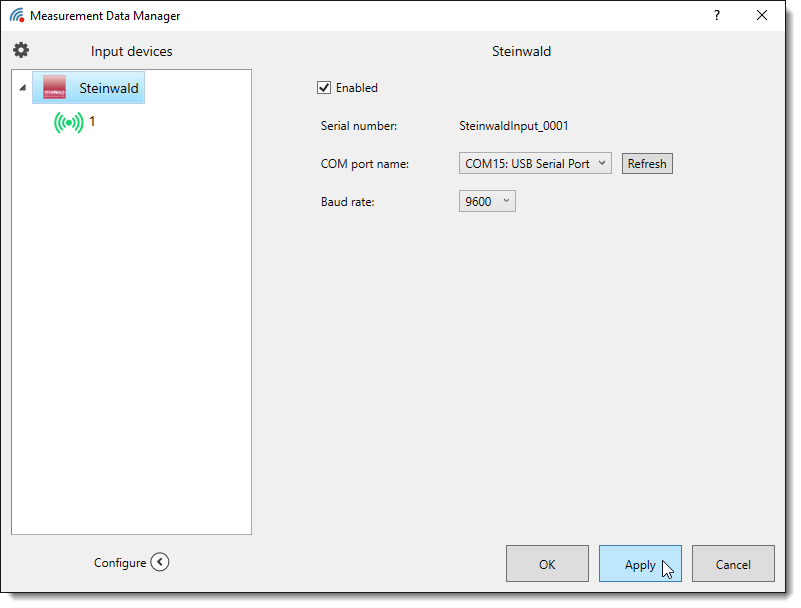Click the Input devices panel header

point(131,52)
